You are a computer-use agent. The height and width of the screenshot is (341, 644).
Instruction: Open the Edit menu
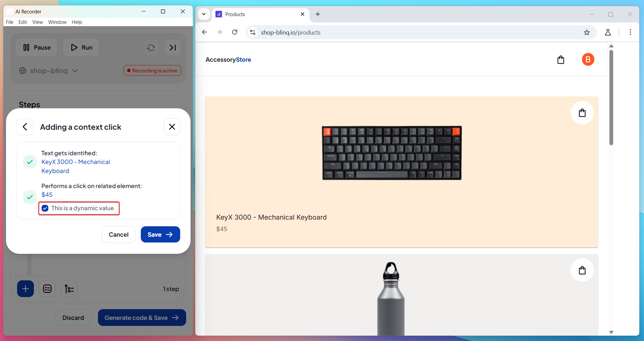(22, 22)
